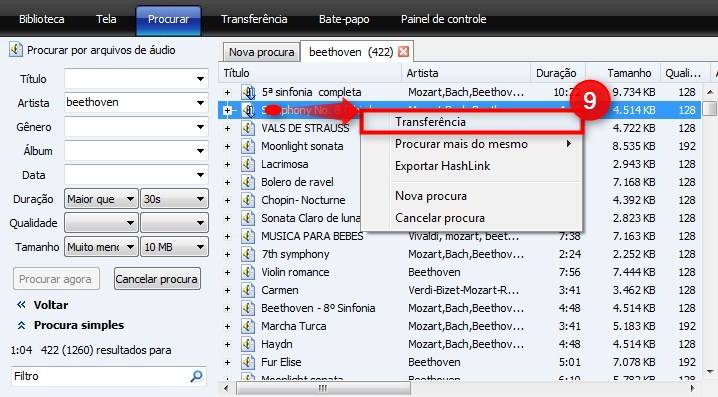
Task: Click the audio search icon beside Procurar por arquivos
Action: (16, 49)
